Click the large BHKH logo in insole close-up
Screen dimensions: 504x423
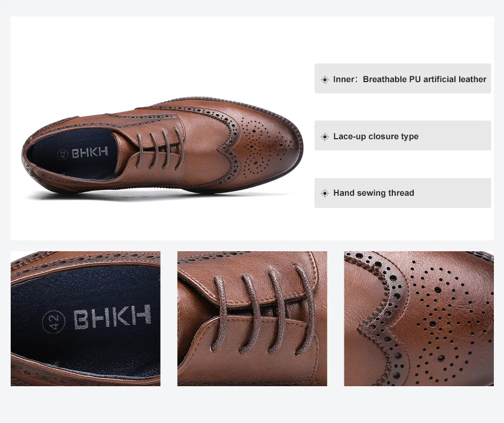click(x=112, y=317)
